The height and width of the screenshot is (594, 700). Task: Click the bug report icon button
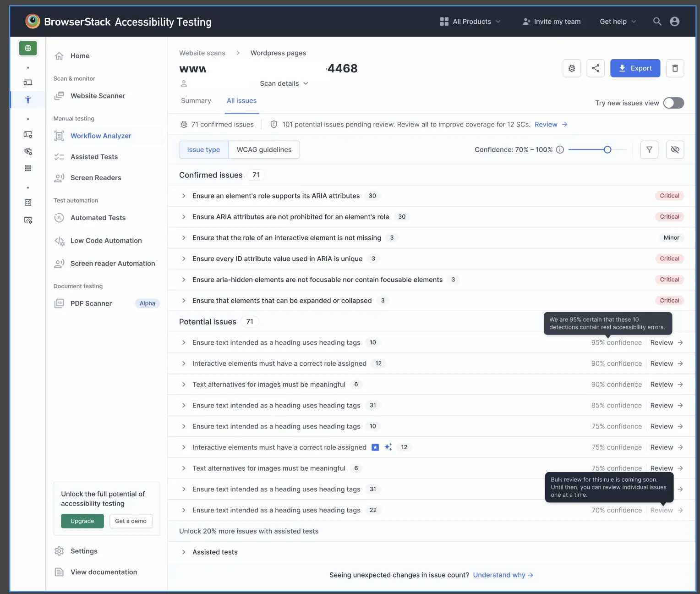click(x=572, y=68)
